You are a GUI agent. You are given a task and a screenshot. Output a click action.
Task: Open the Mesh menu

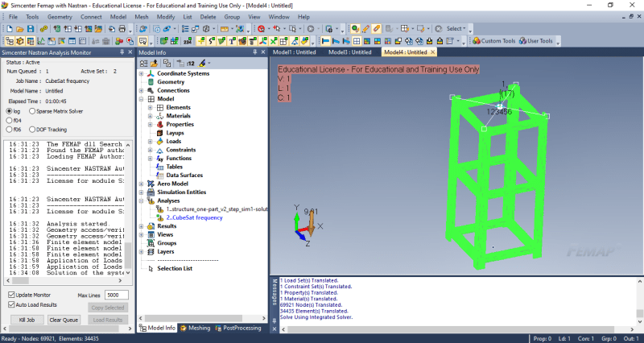tap(142, 17)
